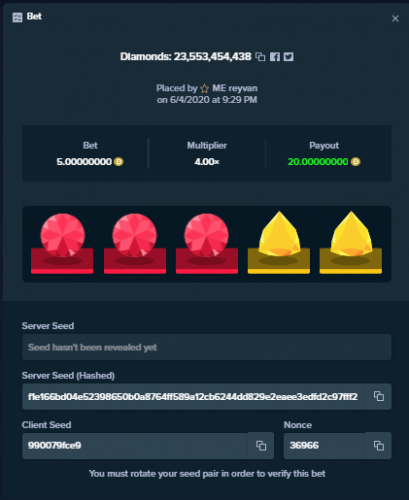
Task: Share bet on Twitter
Action: pos(289,57)
